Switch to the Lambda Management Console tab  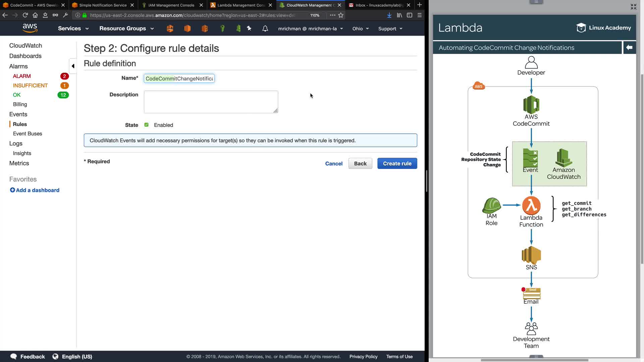(x=241, y=5)
